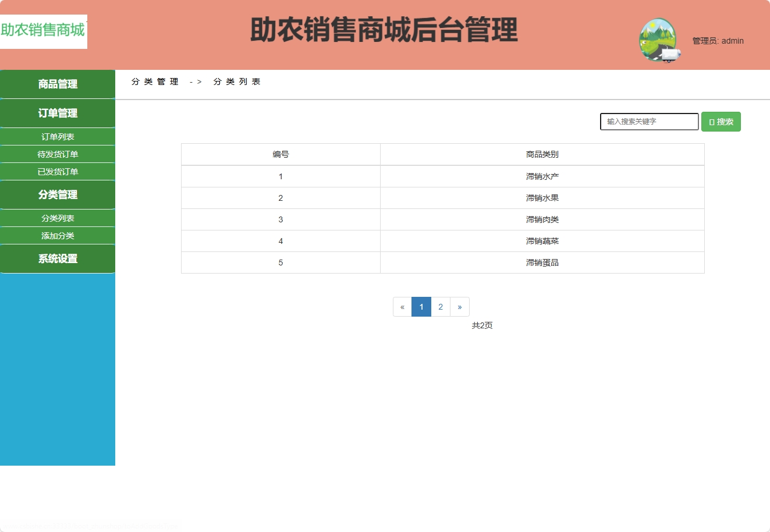Expand the 订单管理 section
This screenshot has width=770, height=532.
[57, 113]
